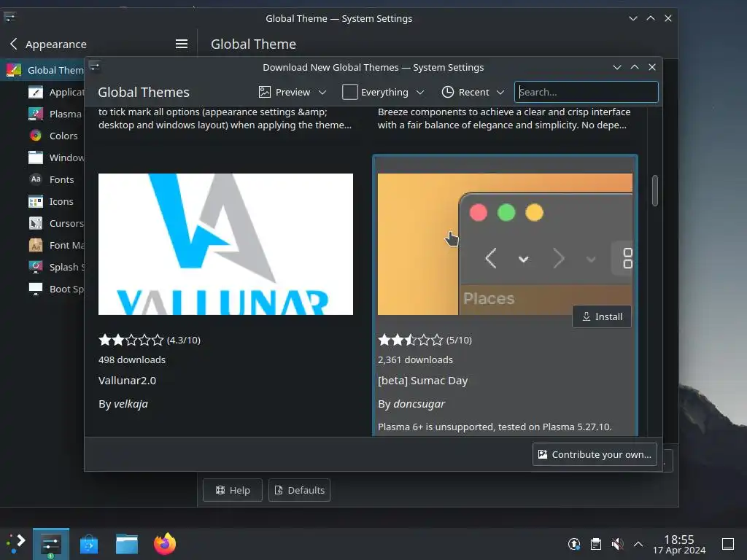
Task: Click Install on the Sumac Day theme
Action: point(602,316)
